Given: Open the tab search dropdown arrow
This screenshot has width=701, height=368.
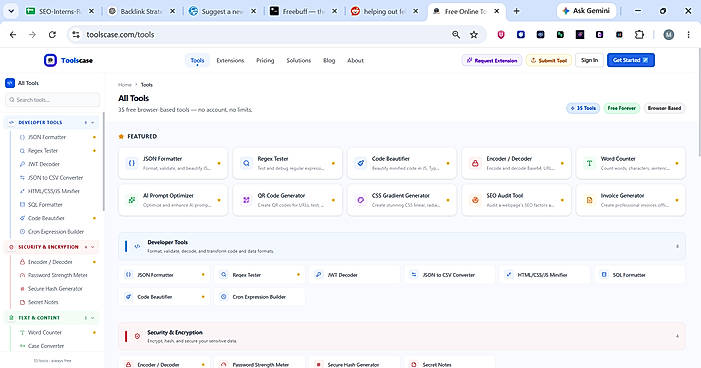Looking at the screenshot, I should (x=11, y=11).
